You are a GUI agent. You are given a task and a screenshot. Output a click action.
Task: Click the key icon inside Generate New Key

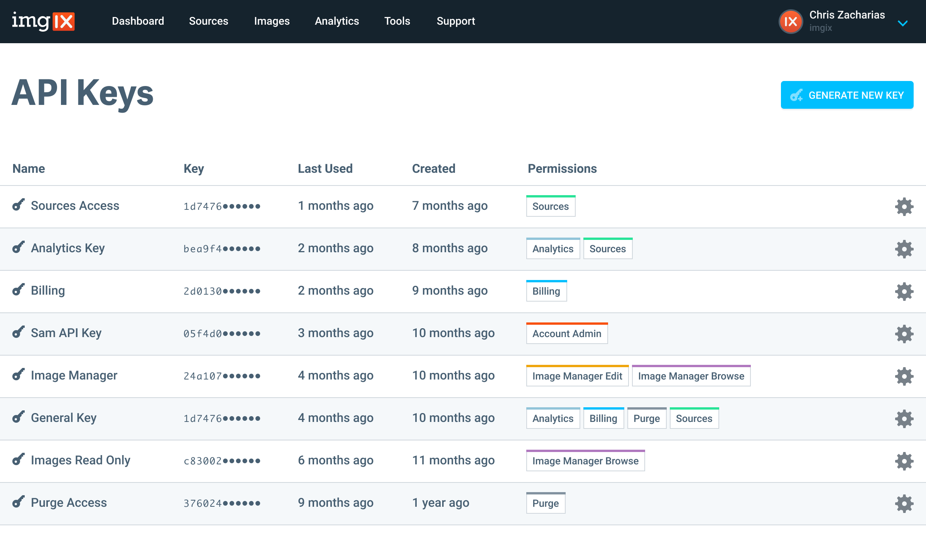click(797, 94)
